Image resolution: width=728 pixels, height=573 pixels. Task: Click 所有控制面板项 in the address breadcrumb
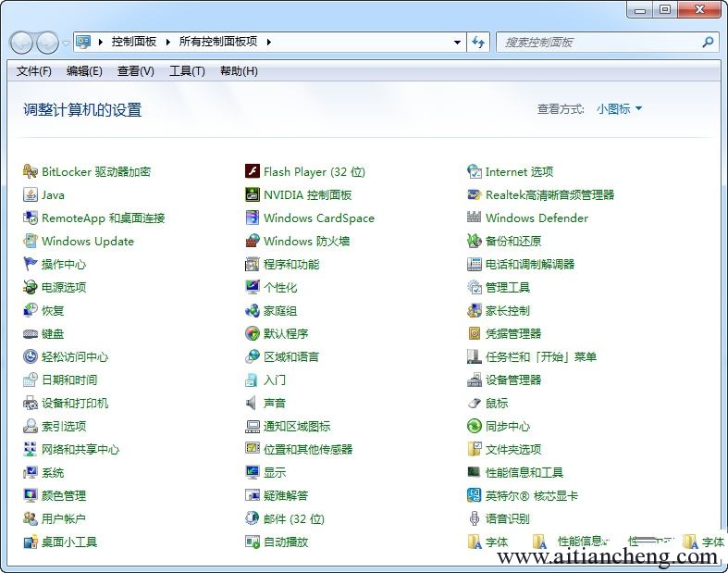pyautogui.click(x=218, y=42)
